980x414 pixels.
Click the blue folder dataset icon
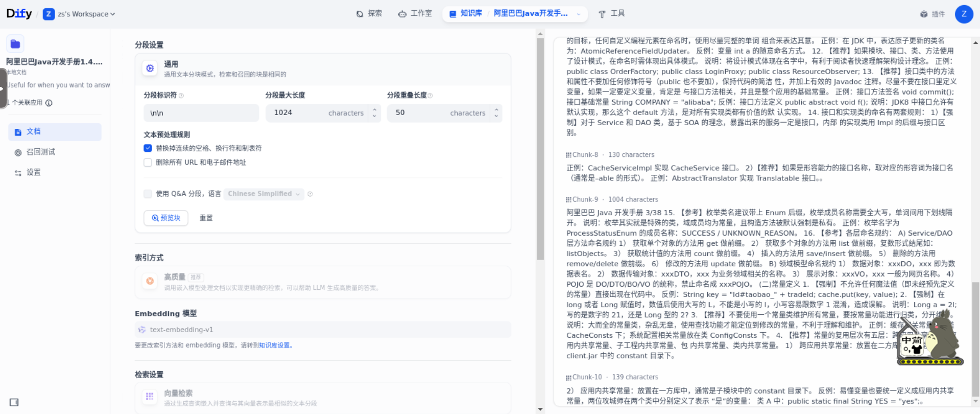[15, 44]
